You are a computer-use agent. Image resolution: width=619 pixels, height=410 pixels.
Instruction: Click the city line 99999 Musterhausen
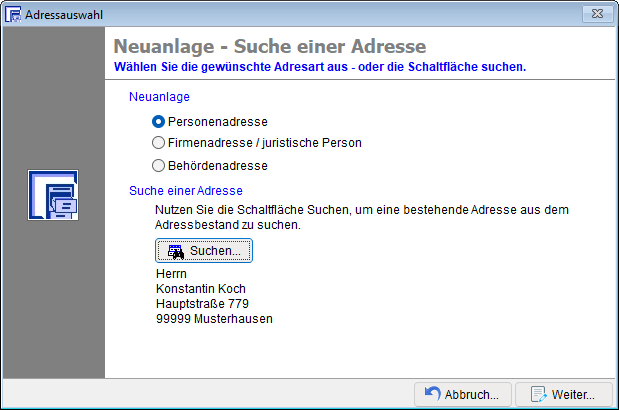[214, 319]
